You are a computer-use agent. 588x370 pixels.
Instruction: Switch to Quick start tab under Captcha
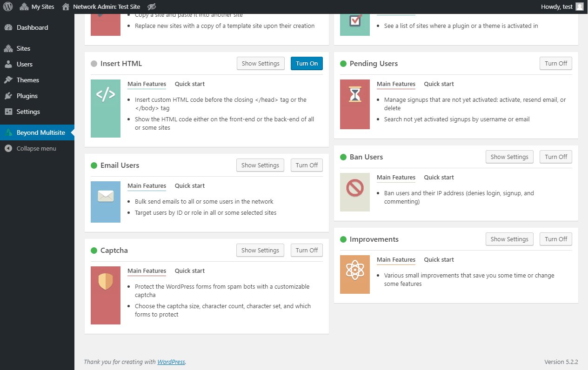[x=189, y=271]
